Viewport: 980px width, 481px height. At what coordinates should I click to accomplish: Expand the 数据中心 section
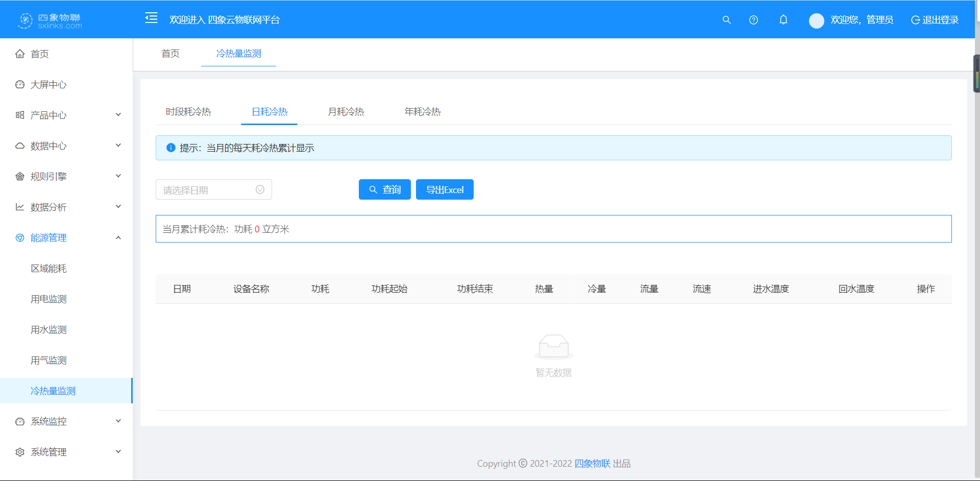pos(66,146)
